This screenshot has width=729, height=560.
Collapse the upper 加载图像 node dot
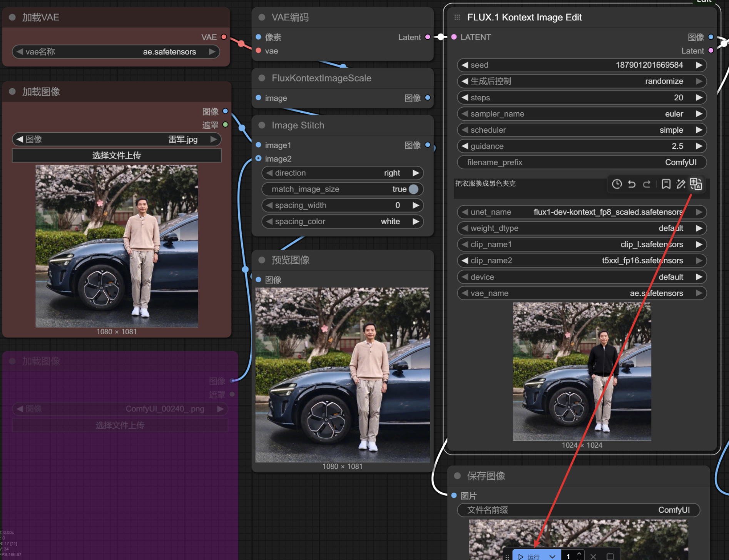(12, 92)
